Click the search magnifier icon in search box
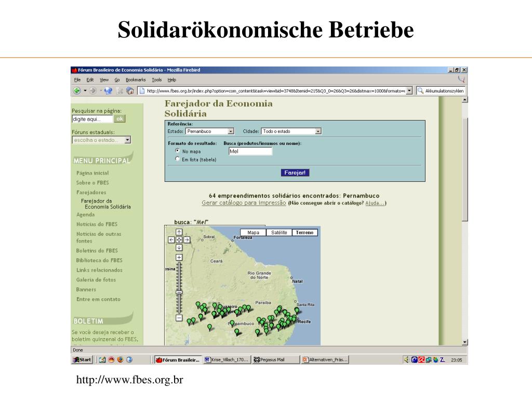This screenshot has height=399, width=532. [420, 90]
